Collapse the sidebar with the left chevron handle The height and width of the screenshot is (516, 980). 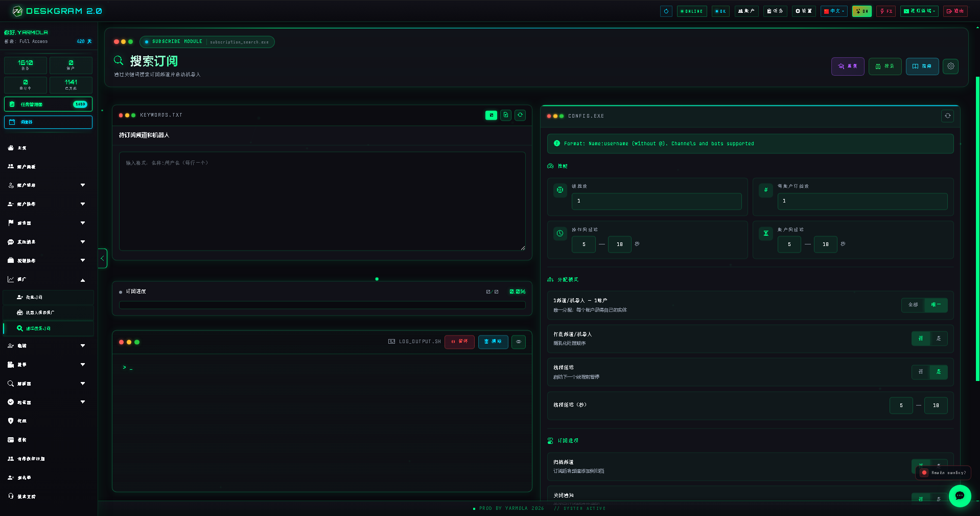(102, 258)
